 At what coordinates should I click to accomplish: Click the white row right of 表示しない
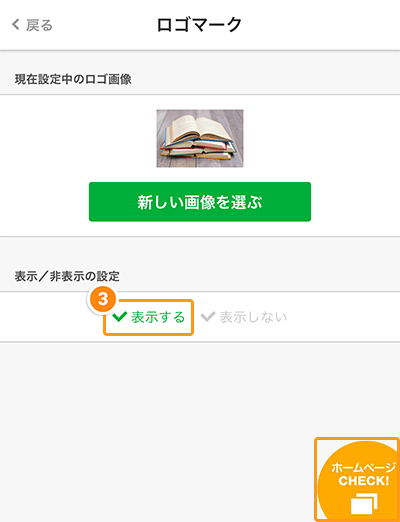coord(343,317)
